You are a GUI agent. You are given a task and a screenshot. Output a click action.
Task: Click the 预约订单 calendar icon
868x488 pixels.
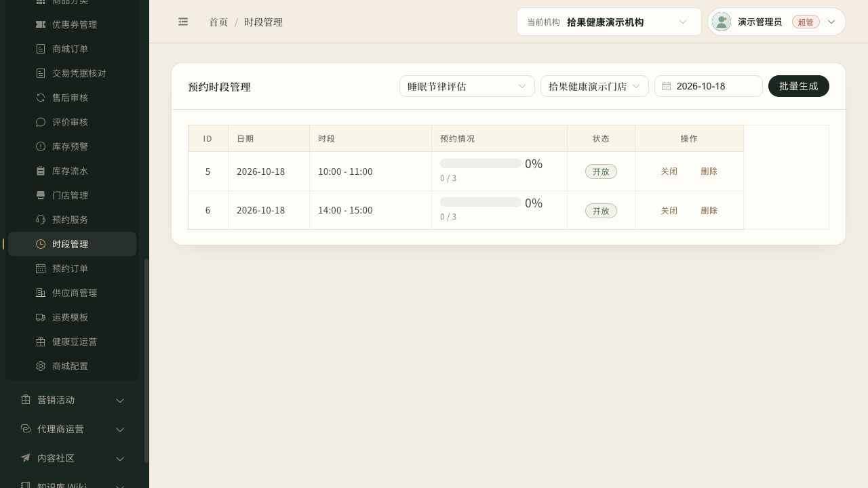41,268
